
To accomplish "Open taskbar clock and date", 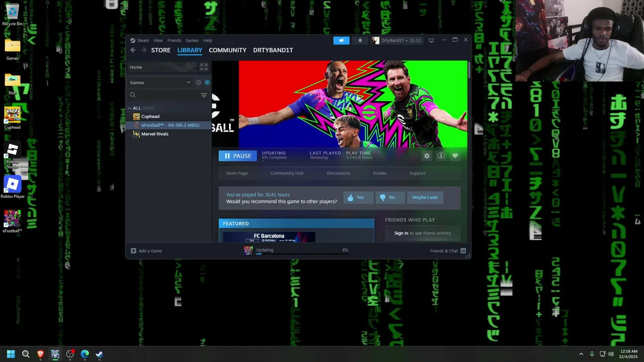I will tap(629, 354).
